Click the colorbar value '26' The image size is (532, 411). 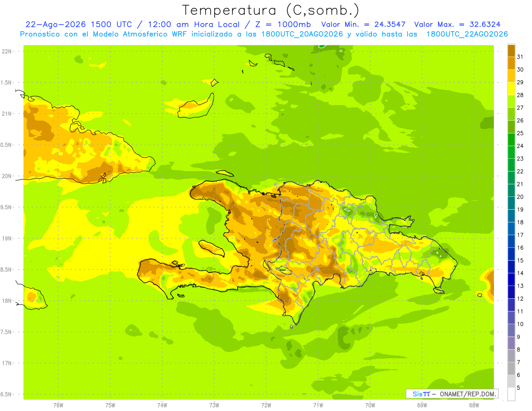coord(520,121)
